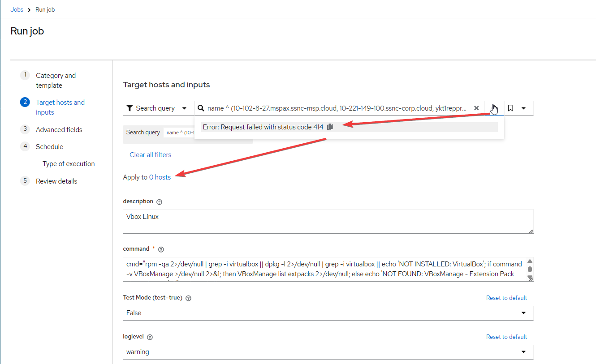Expand the Test Mode dropdown showing False

click(x=328, y=313)
